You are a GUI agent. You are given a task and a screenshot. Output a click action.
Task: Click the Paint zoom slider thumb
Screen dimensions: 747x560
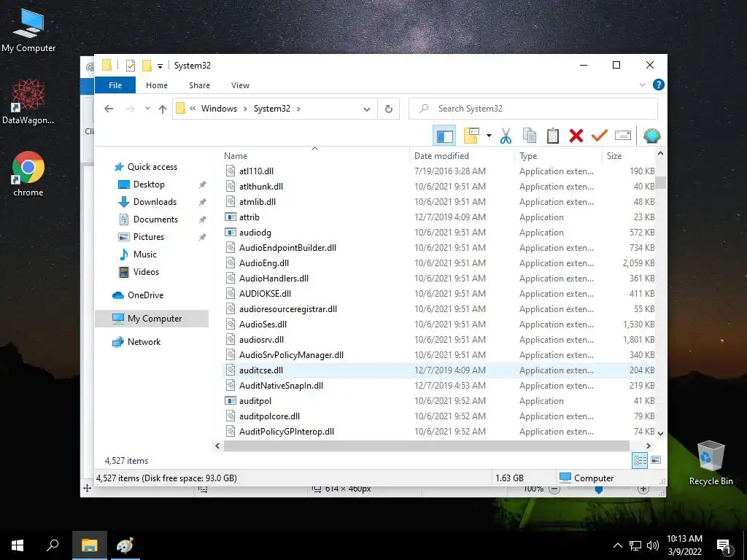(x=599, y=491)
